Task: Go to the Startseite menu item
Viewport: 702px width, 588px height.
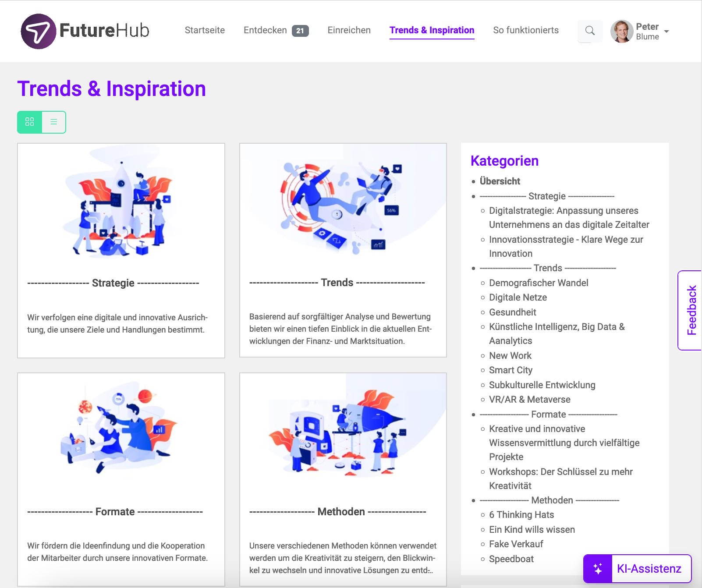Action: click(x=205, y=30)
